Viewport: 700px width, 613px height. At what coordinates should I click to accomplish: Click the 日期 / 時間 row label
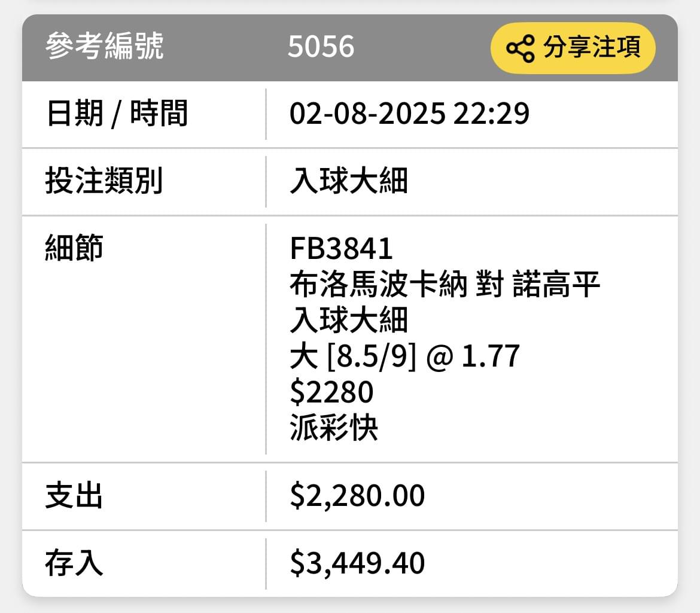[117, 113]
